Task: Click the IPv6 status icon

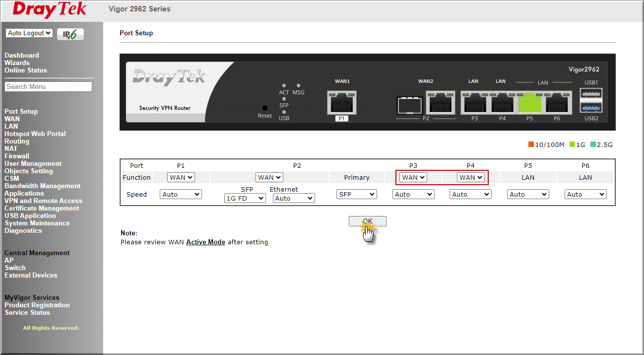Action: click(70, 34)
